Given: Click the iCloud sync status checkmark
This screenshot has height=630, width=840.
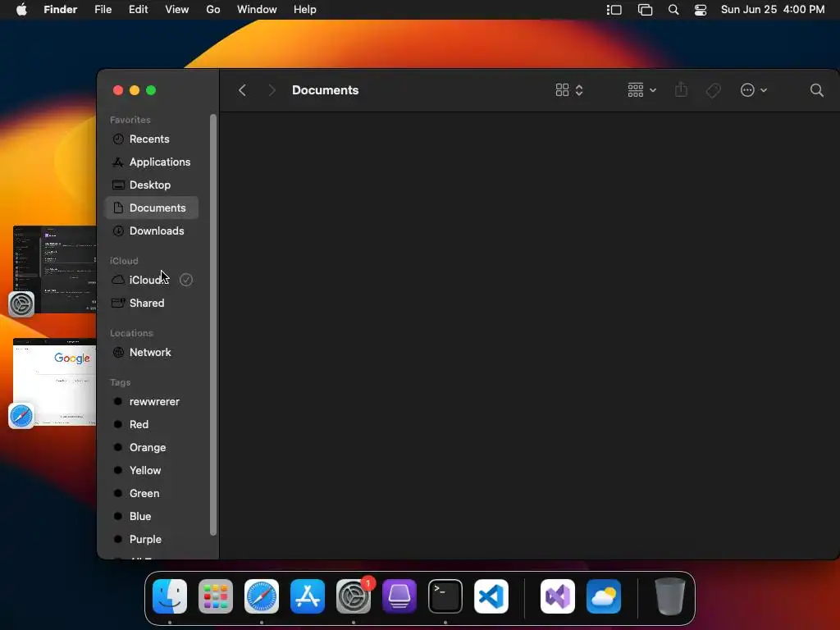Looking at the screenshot, I should coord(186,280).
